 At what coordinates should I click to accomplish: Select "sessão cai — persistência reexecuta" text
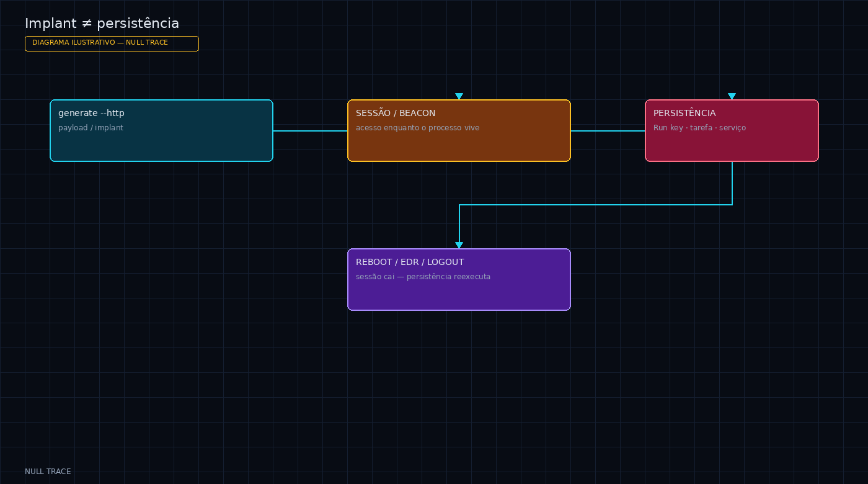(x=423, y=277)
